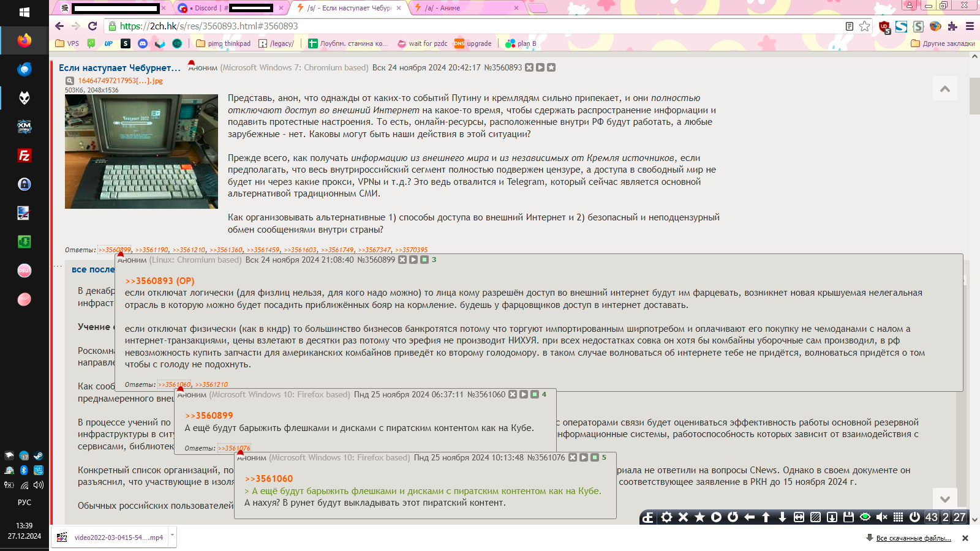Click the power icon in Dollchan panel
980x551 pixels.
coord(914,517)
